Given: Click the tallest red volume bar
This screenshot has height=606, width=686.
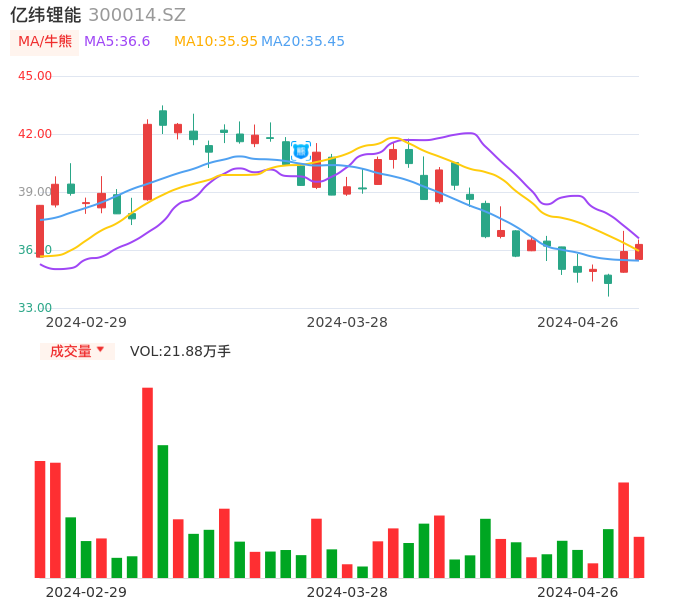Looking at the screenshot, I should coord(147,482).
